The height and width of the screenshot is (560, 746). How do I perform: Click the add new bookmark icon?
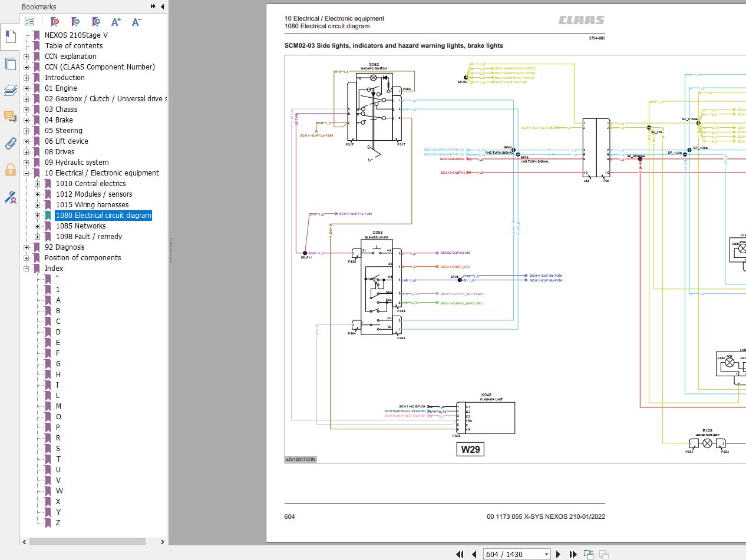75,22
